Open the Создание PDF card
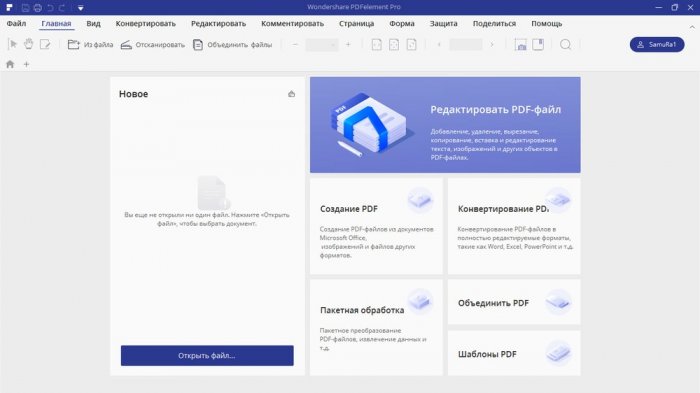 click(x=376, y=226)
